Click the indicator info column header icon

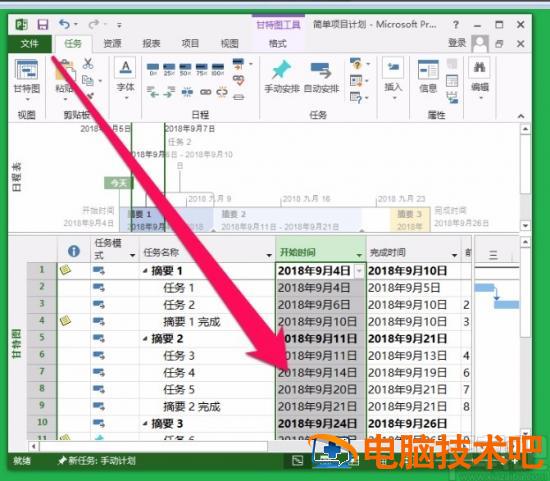click(x=74, y=251)
